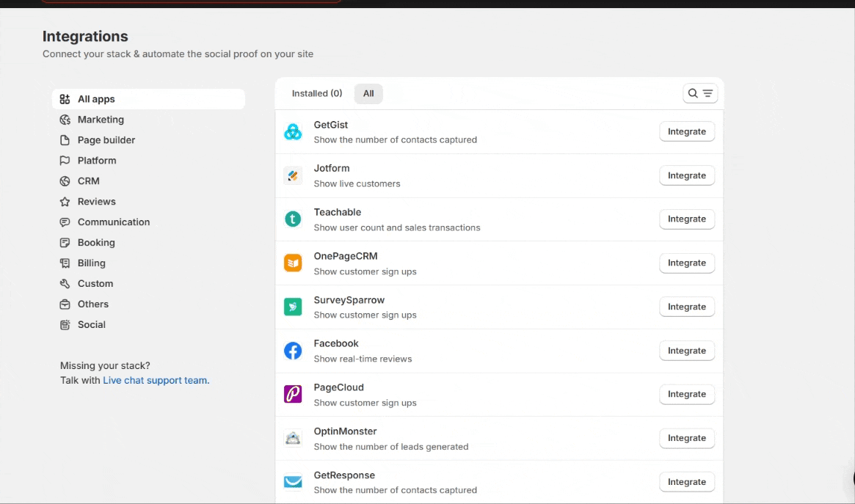This screenshot has width=855, height=504.
Task: Click the OnePageCRM app name
Action: coord(345,256)
